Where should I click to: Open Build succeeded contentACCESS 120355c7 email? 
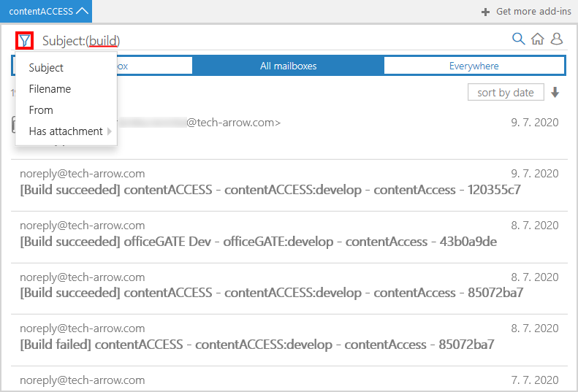(289, 185)
